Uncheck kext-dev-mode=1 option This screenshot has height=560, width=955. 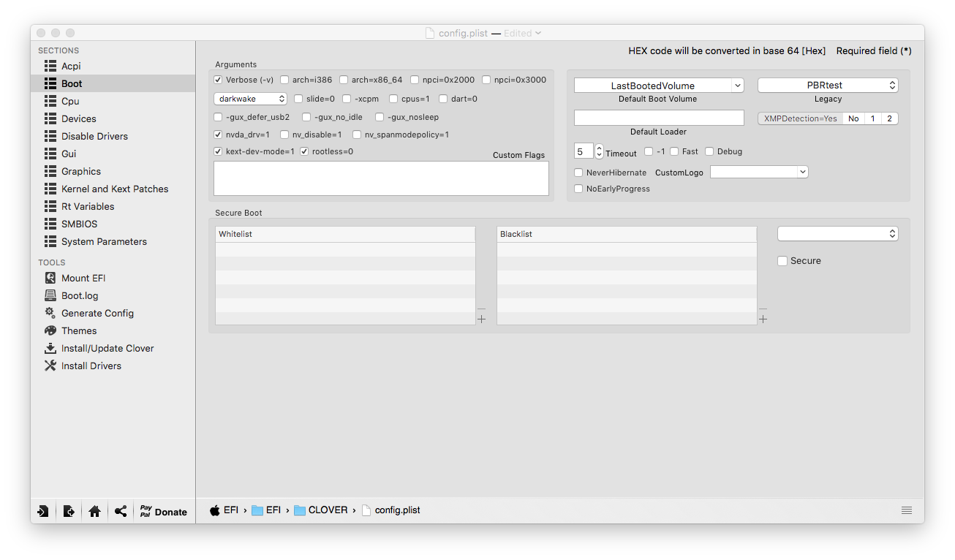click(218, 151)
